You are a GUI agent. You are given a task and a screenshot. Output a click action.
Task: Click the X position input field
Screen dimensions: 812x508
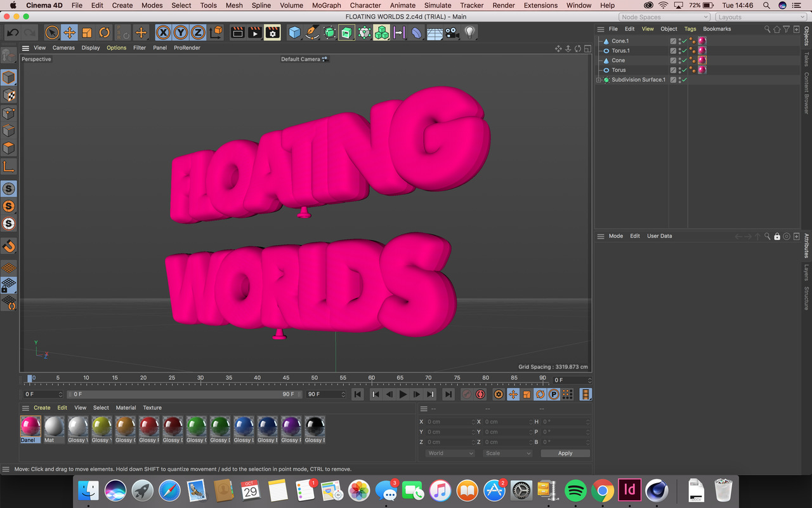(449, 422)
